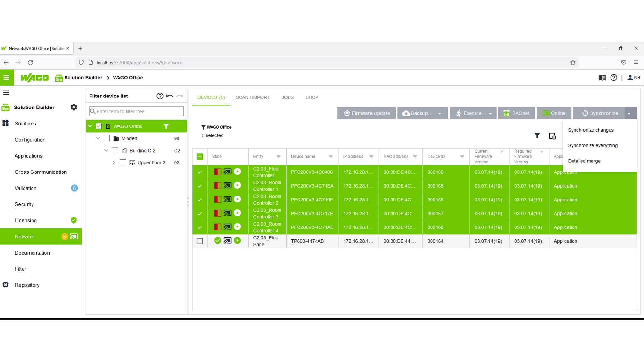Switch to the SCAN / IMPORT tab
644x362 pixels.
[253, 97]
